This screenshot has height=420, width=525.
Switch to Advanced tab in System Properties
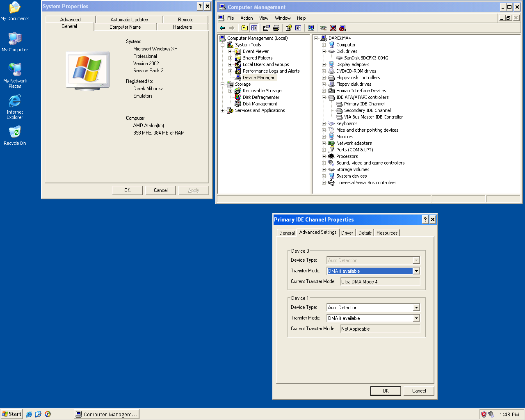pos(70,19)
